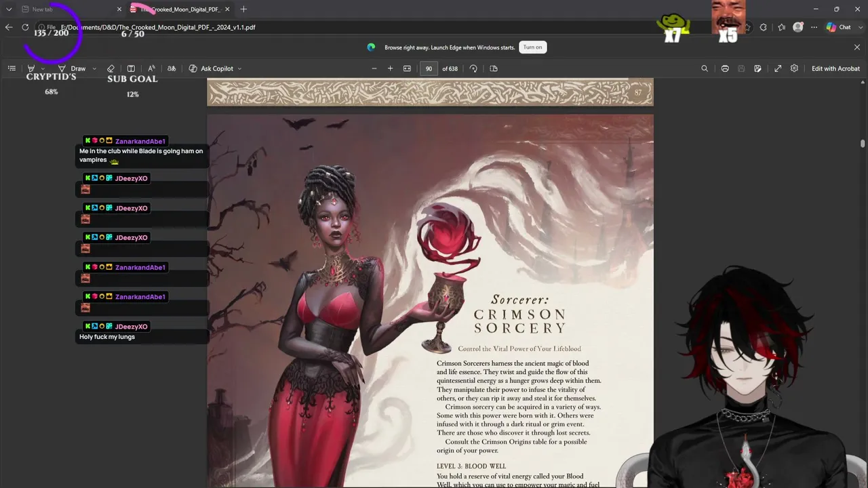This screenshot has height=488, width=868.
Task: Click the Save as icon
Action: pos(757,68)
